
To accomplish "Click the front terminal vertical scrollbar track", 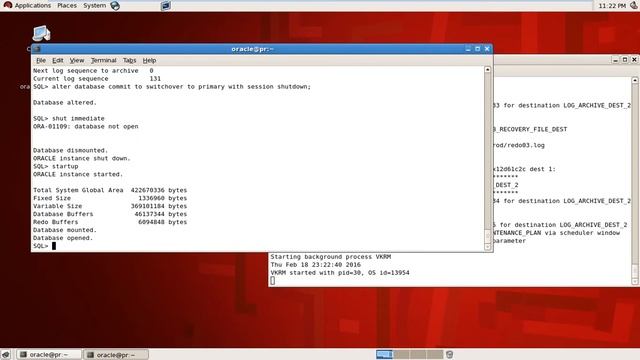I will tap(487, 158).
